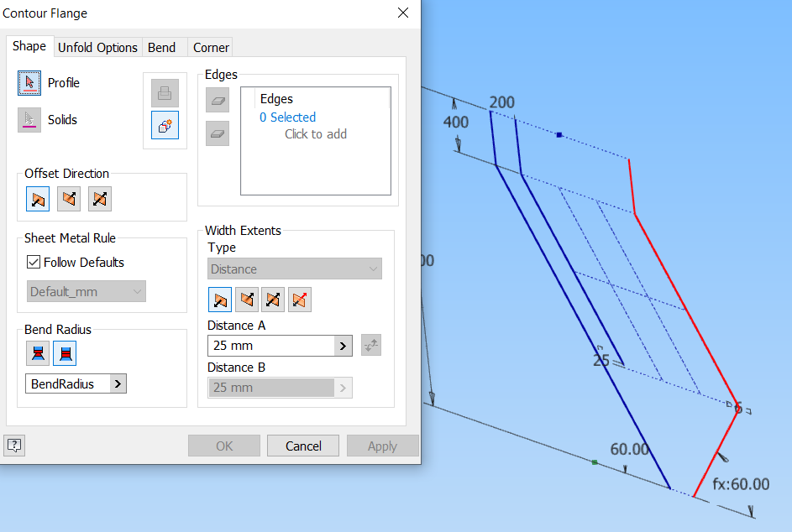Switch to the Unfold Options tab

pos(97,47)
